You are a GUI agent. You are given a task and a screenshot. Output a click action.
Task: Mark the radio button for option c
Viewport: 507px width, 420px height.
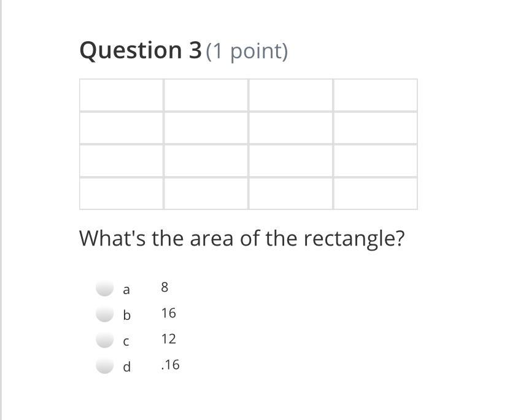(x=105, y=340)
